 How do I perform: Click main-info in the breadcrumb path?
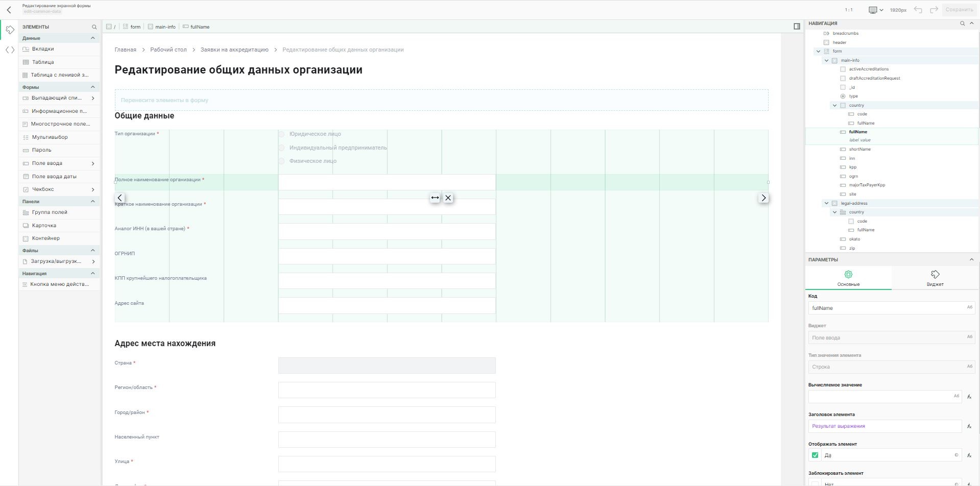[x=162, y=27]
